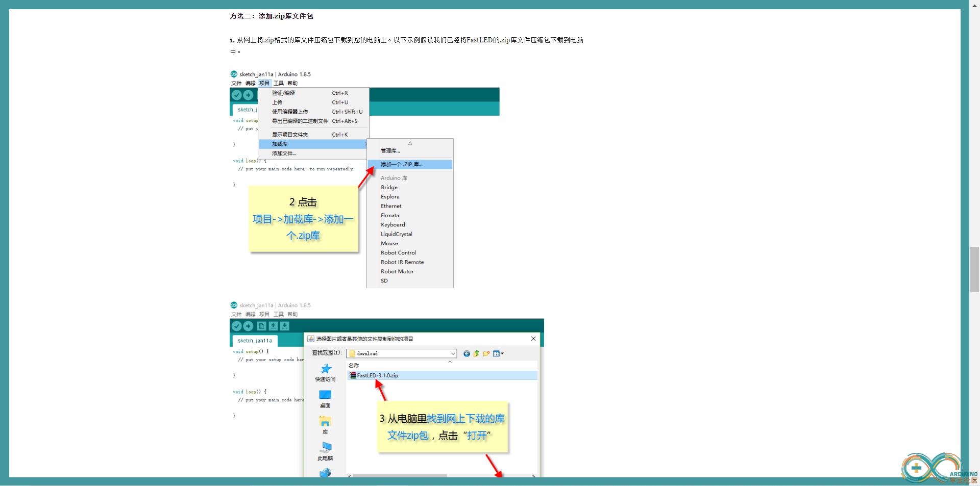Click the Save sketch down-arrow icon in lower toolbar

[285, 326]
